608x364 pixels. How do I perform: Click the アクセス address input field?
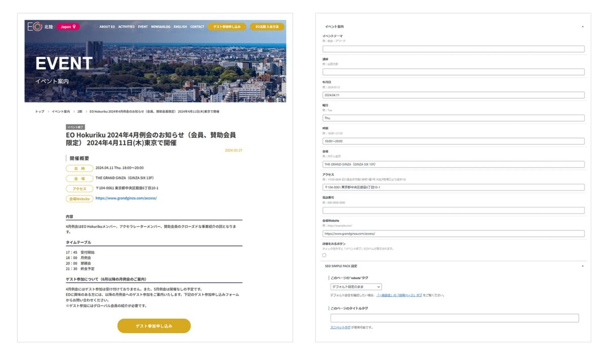pyautogui.click(x=453, y=187)
